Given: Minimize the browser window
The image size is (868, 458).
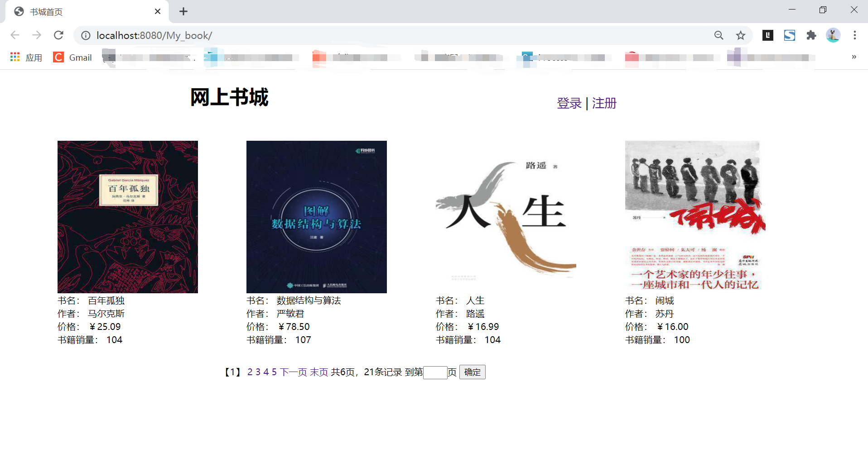Looking at the screenshot, I should pyautogui.click(x=792, y=10).
